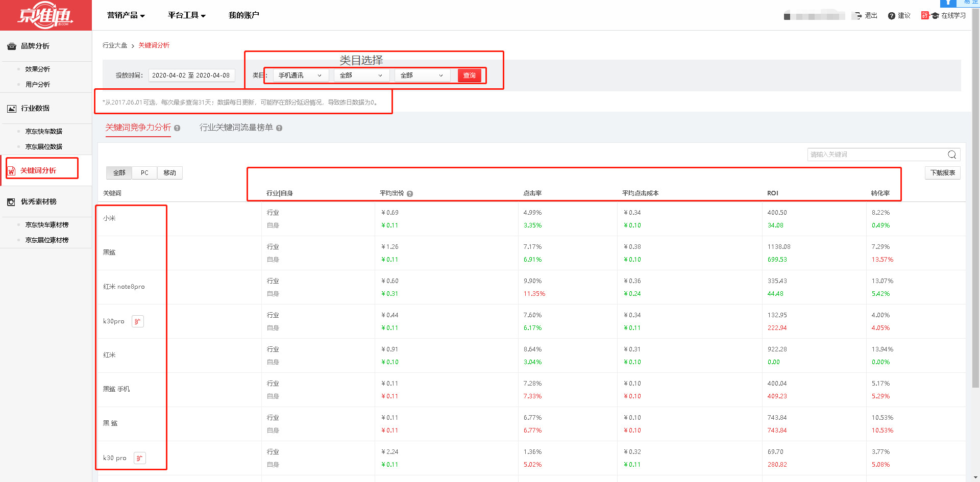
Task: Open the 效果分析 sidebar item
Action: point(38,69)
